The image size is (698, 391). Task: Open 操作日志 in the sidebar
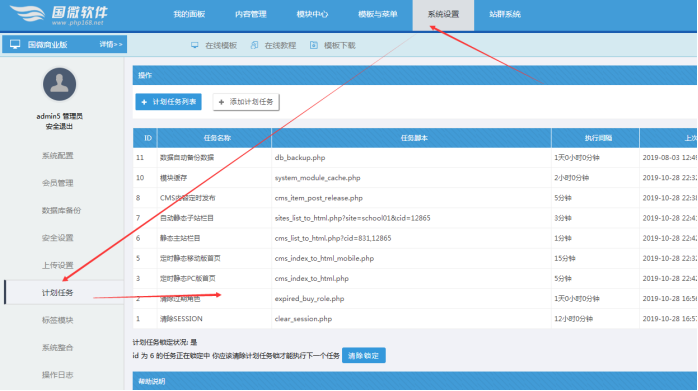[58, 375]
